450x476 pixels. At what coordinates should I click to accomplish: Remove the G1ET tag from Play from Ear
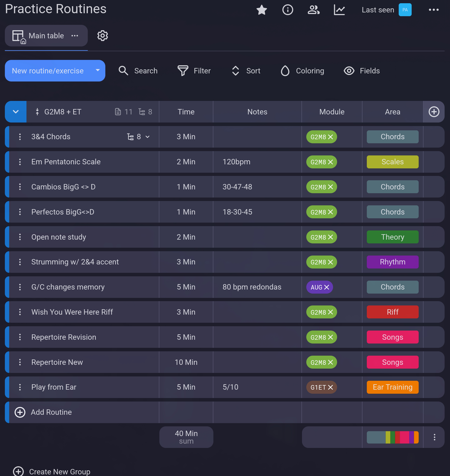point(330,387)
